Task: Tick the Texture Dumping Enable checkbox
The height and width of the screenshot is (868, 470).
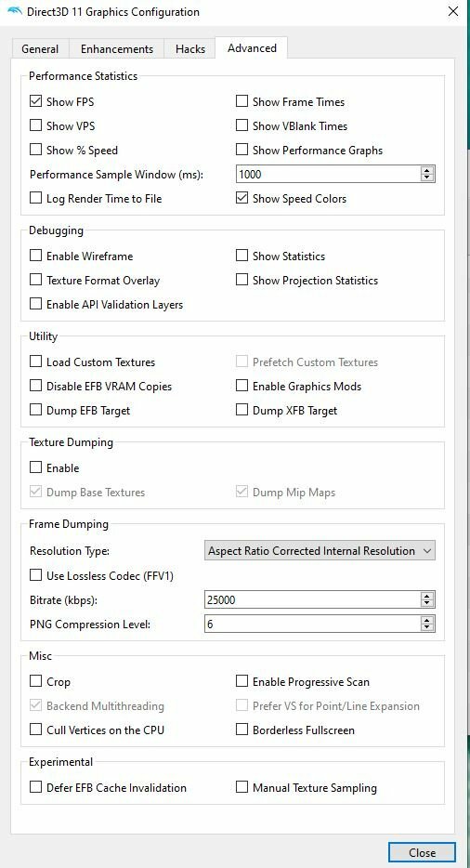Action: point(36,467)
